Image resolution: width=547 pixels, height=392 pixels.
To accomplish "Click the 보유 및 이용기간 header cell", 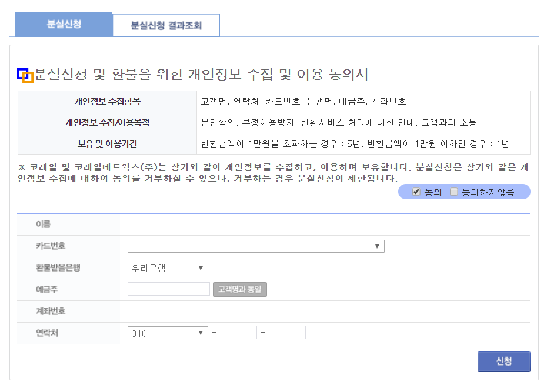I will [107, 143].
